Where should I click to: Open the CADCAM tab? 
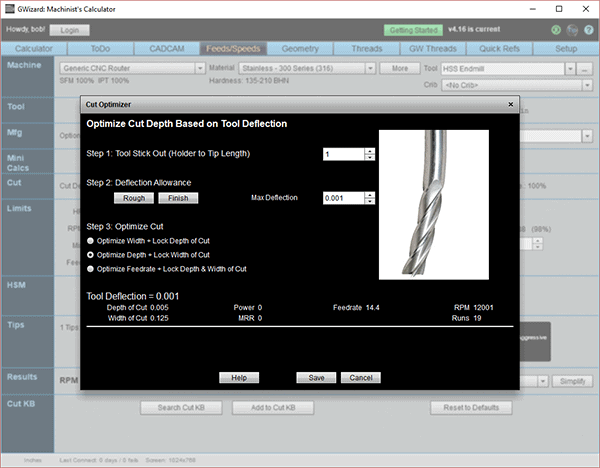click(x=167, y=49)
